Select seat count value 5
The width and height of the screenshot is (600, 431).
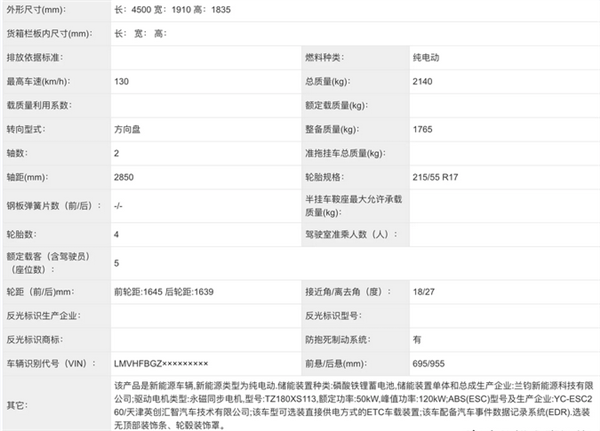(x=116, y=263)
